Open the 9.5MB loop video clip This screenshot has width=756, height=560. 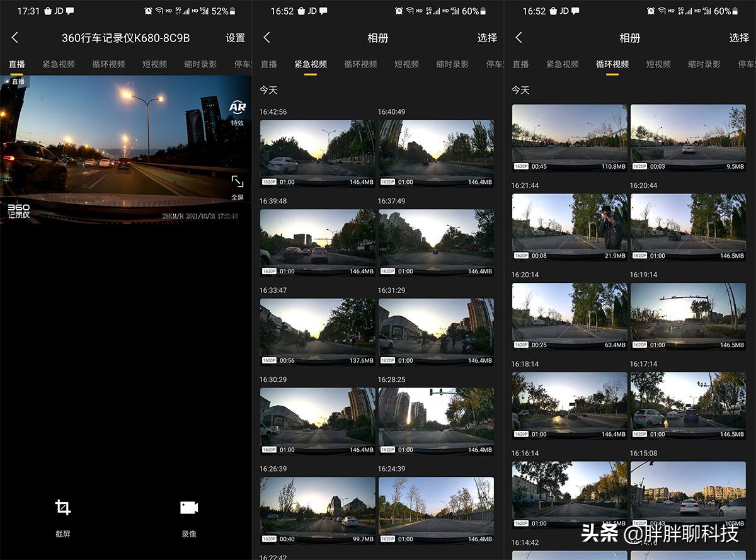click(x=688, y=138)
